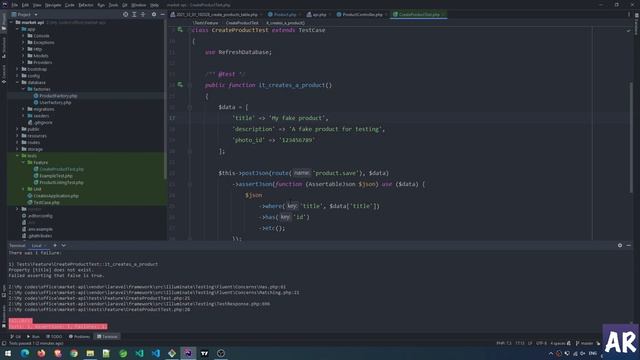Hide terminal panel with minus icon

pos(629,245)
